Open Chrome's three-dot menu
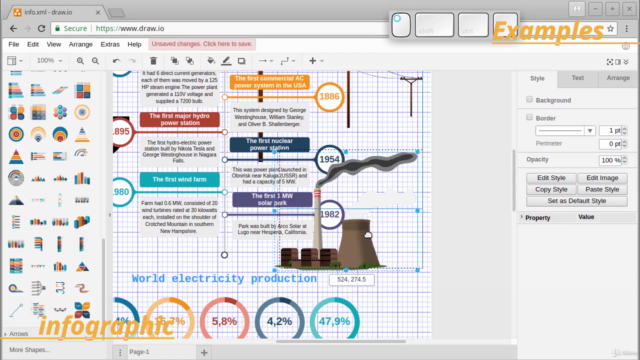 [x=627, y=29]
